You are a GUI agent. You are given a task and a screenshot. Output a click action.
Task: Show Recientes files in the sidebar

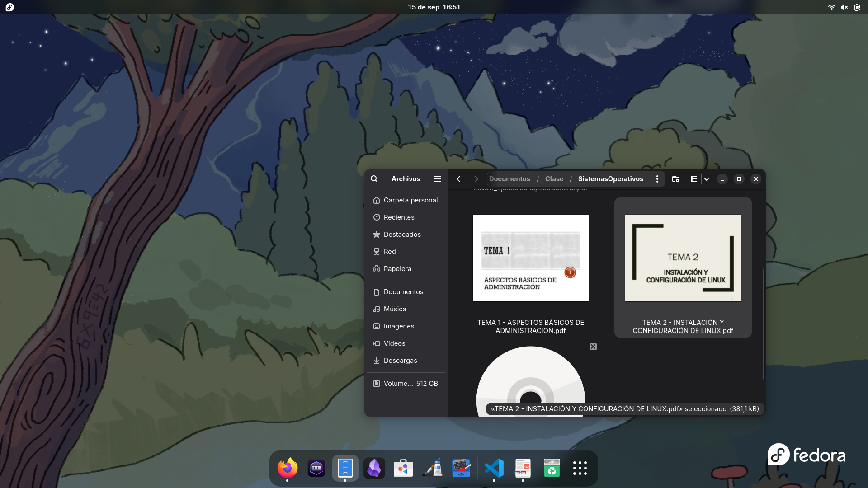tap(406, 217)
